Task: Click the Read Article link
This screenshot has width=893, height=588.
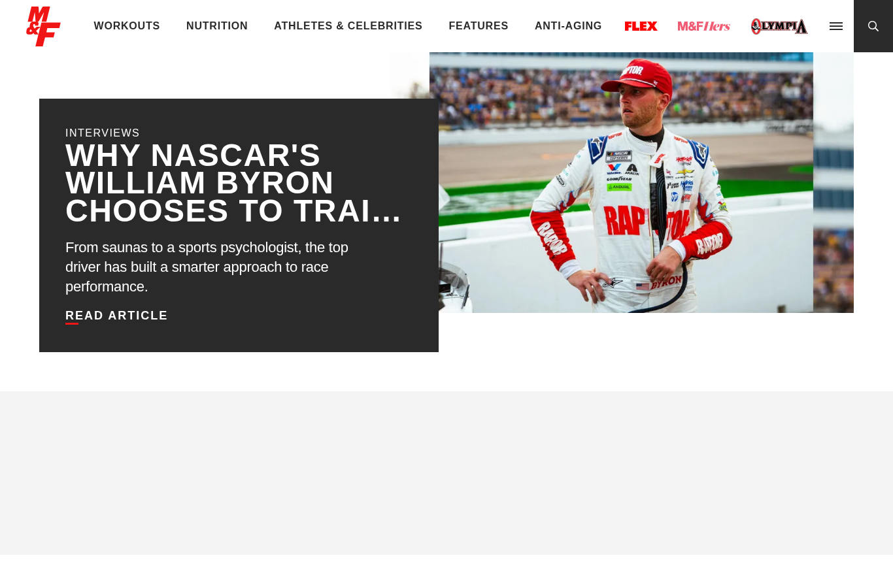Action: [x=116, y=316]
